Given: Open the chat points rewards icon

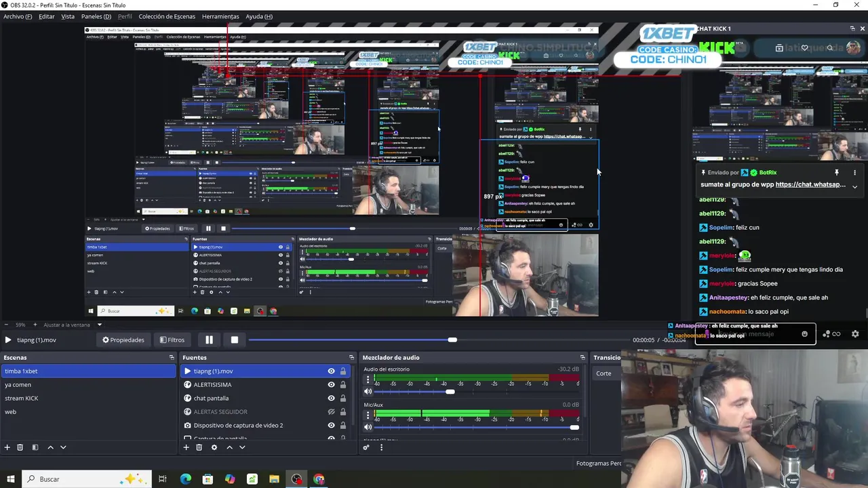Looking at the screenshot, I should click(x=831, y=334).
